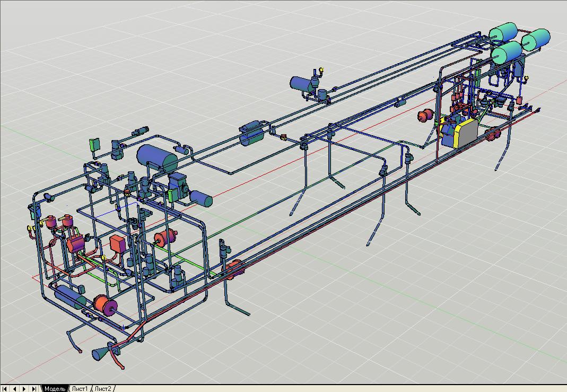Jump to the first layout tab
This screenshot has width=567, height=392.
5,389
